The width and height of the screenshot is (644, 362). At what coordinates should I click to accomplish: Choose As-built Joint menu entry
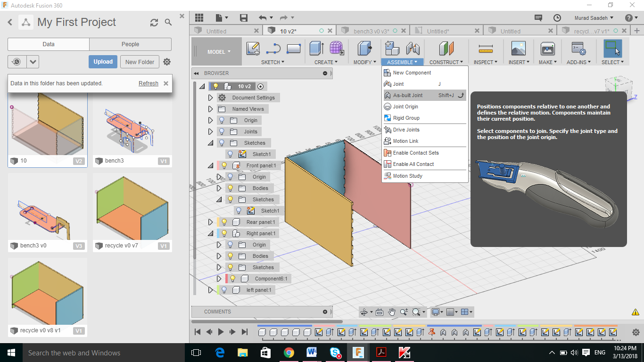coord(425,95)
